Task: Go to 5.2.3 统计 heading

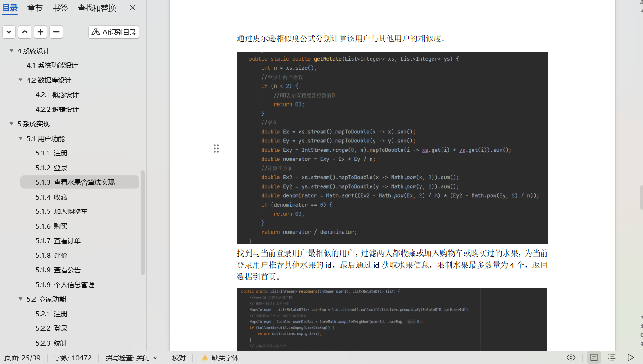Action: tap(51, 343)
